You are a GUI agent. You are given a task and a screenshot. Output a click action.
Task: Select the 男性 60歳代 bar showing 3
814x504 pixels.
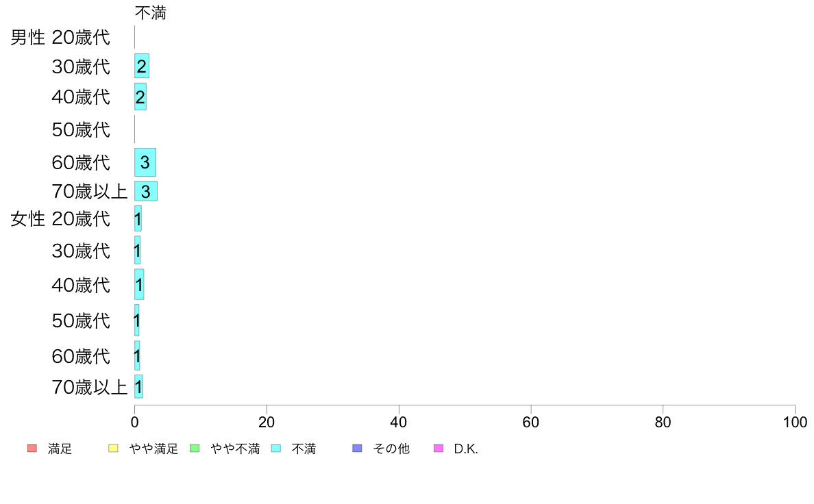[145, 162]
